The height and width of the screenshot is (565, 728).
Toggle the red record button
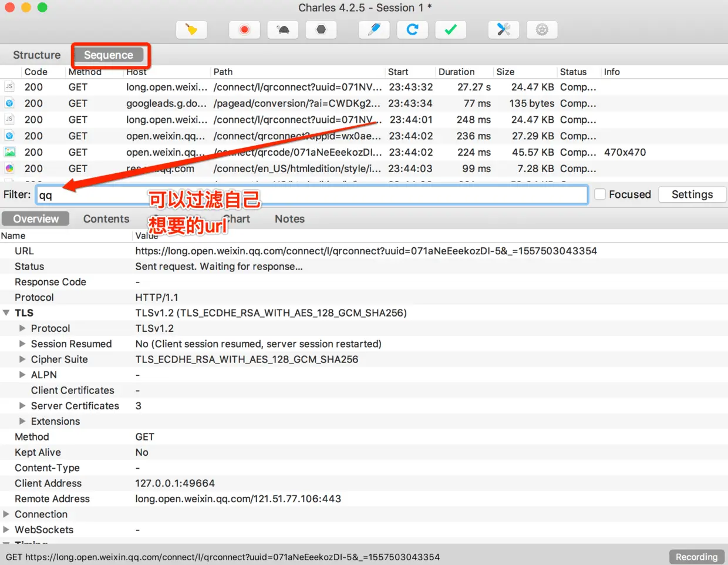point(244,29)
